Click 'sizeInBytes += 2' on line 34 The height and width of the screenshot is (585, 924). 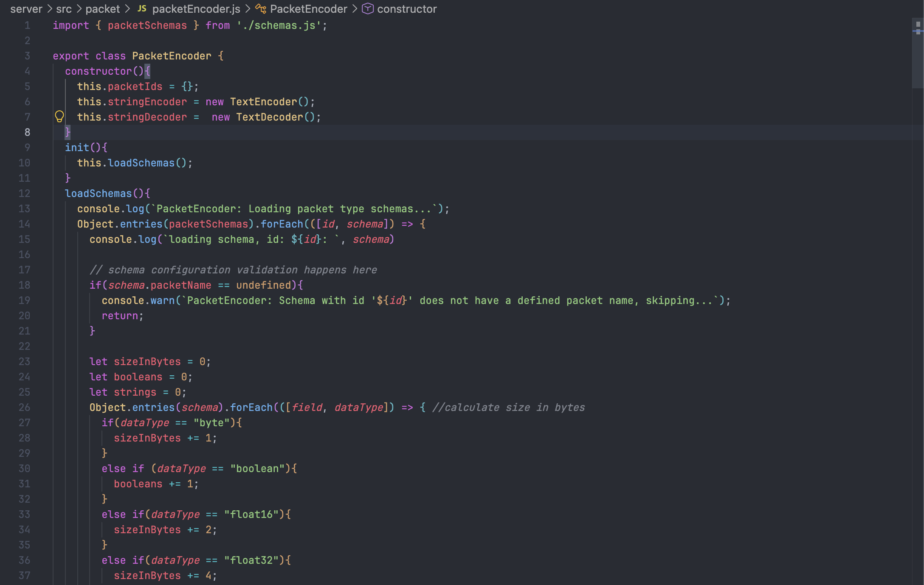163,530
